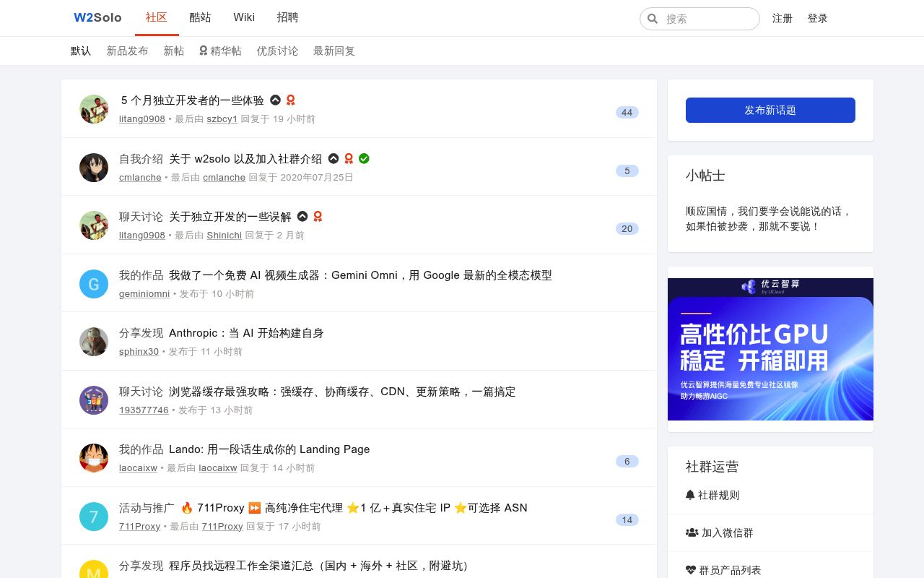Click green checkmark icon on w2solo 社群介绍 post
Screen dimensions: 924x578
[x=364, y=158]
